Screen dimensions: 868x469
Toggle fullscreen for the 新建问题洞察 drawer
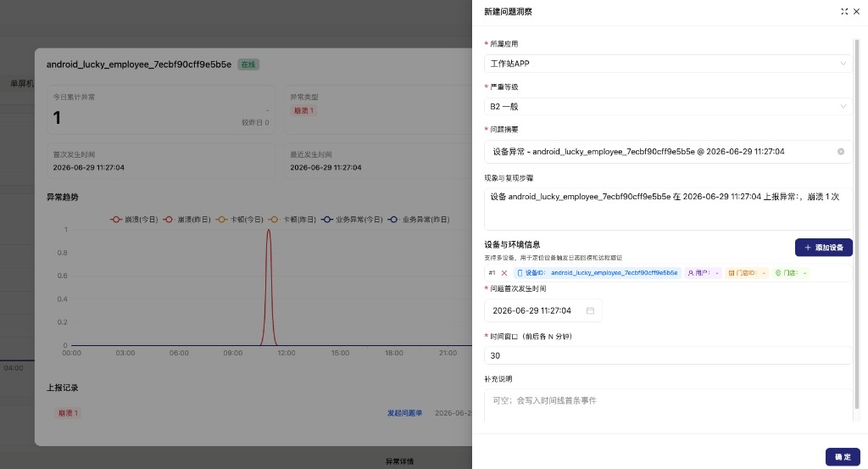click(x=844, y=12)
